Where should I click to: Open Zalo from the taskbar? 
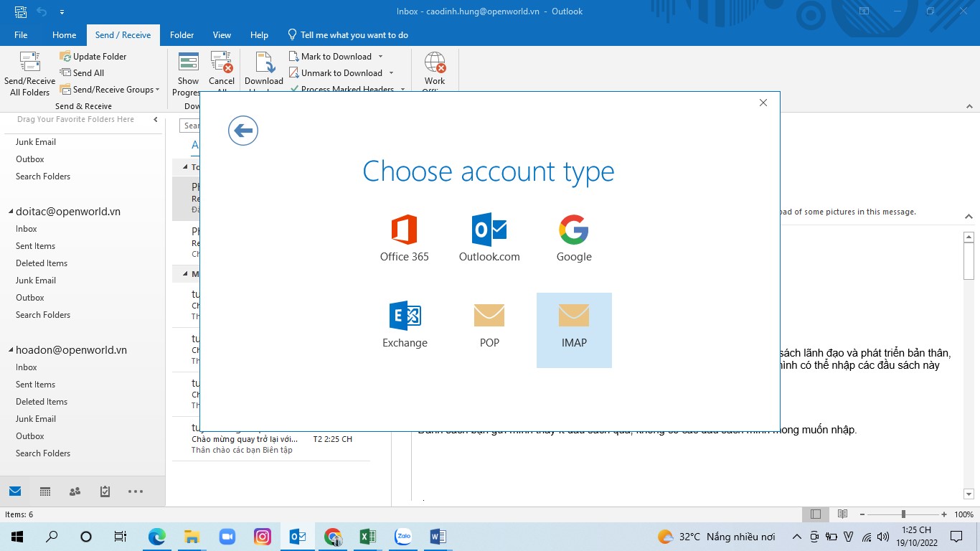(x=403, y=537)
